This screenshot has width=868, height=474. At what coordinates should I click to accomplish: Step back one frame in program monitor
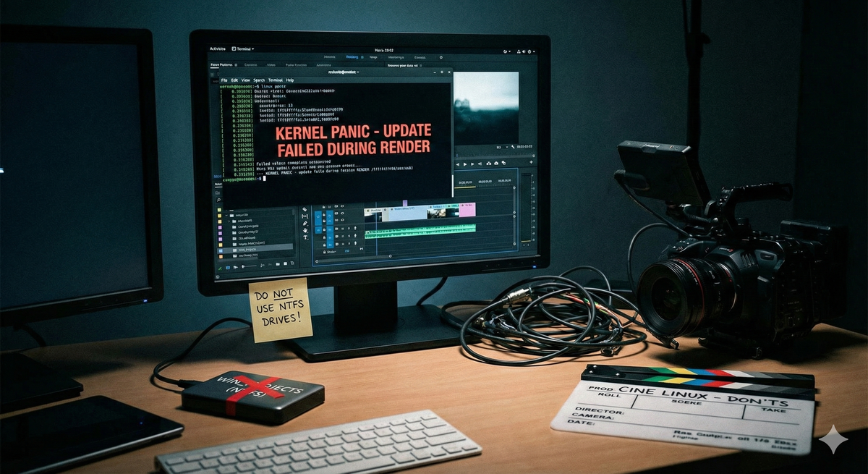coord(458,164)
